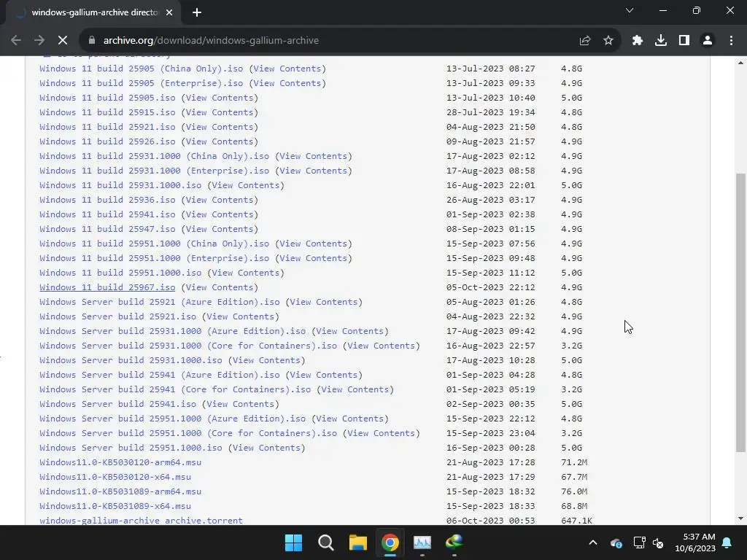This screenshot has width=747, height=560.
Task: Download Windows11.0-KB5030120-x64.msu
Action: click(115, 477)
